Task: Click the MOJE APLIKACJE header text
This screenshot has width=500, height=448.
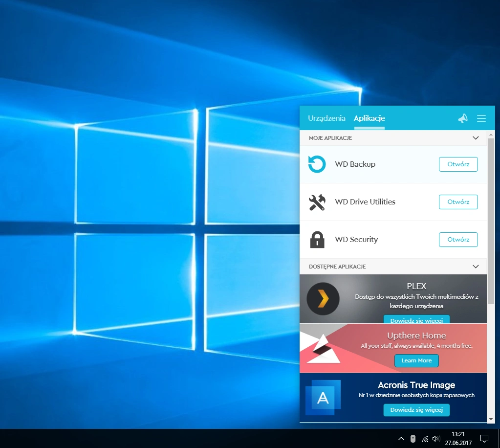Action: pos(330,138)
